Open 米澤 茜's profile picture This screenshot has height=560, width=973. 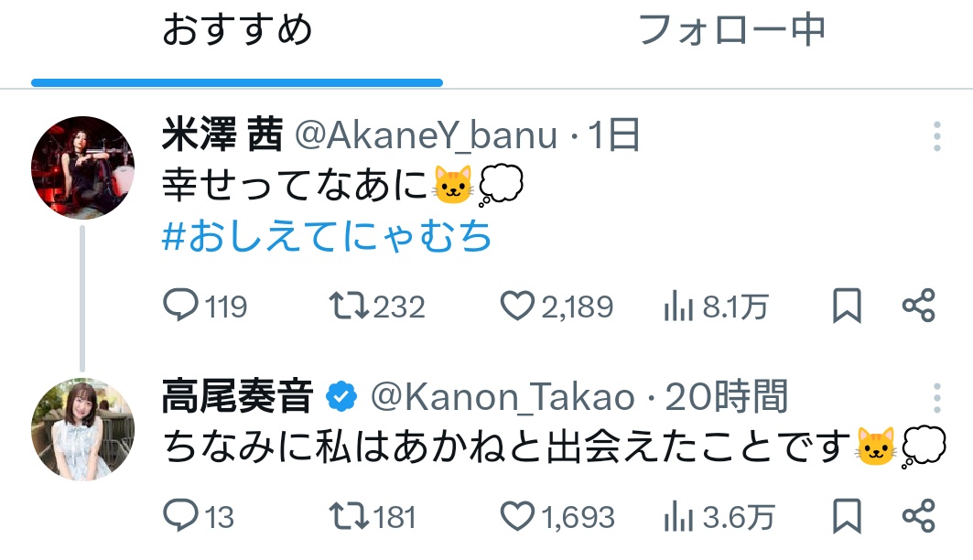tap(83, 167)
